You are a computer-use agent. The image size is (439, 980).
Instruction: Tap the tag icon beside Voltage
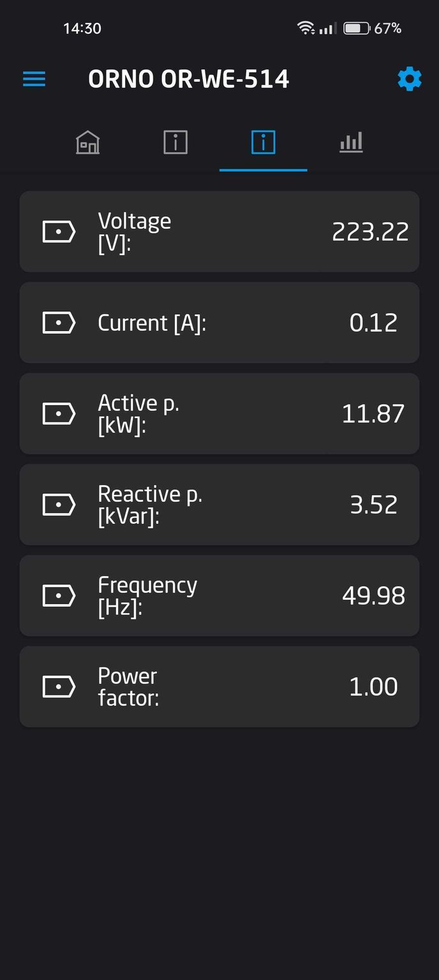59,232
